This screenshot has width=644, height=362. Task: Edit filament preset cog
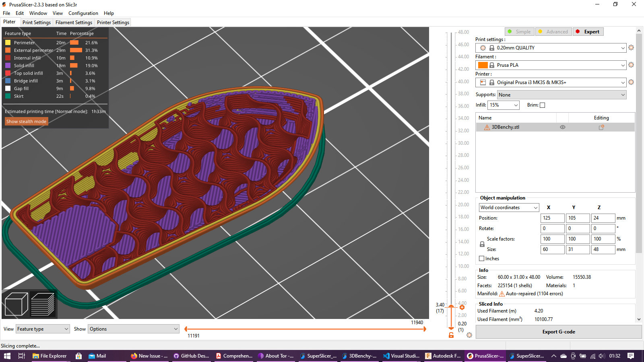tap(631, 65)
